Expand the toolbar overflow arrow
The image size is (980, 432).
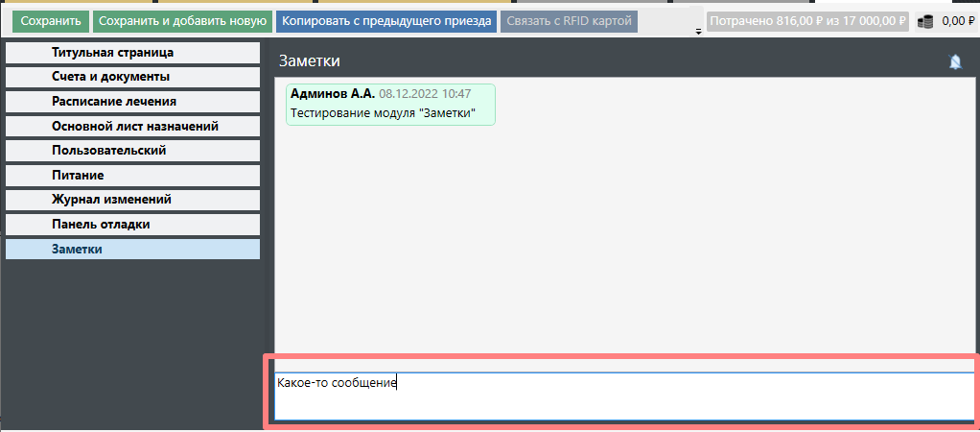697,32
